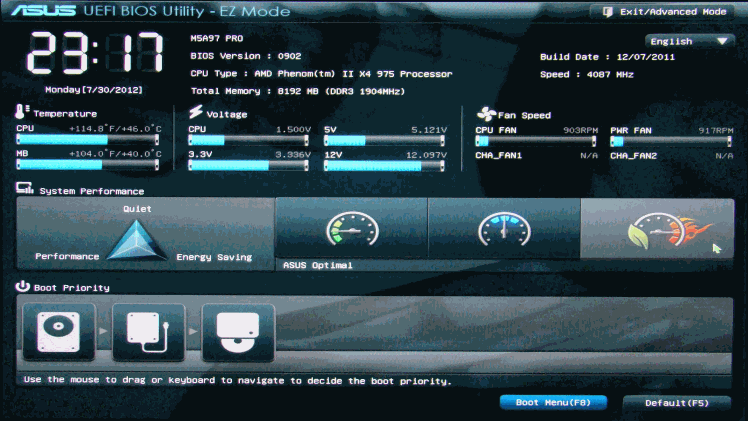Click the System Performance icon

point(24,188)
